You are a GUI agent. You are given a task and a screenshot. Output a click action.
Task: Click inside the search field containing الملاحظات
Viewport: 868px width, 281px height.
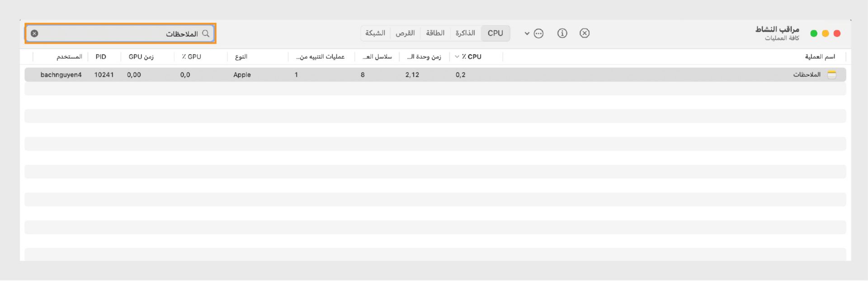click(x=118, y=34)
